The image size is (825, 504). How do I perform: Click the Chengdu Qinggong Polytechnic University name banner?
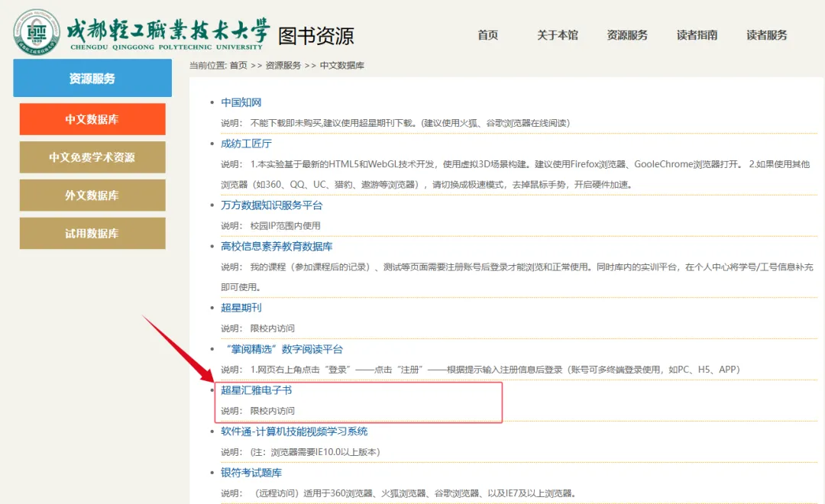[x=168, y=34]
